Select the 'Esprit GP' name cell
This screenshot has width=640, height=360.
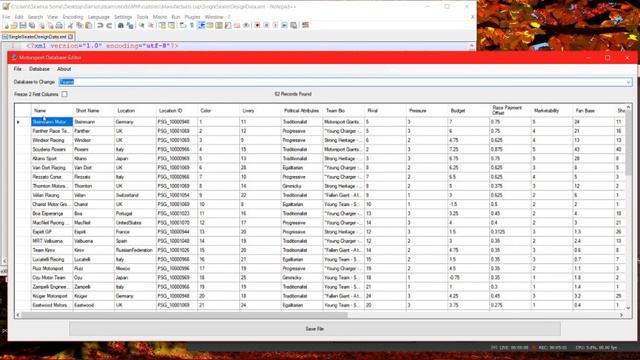point(52,232)
